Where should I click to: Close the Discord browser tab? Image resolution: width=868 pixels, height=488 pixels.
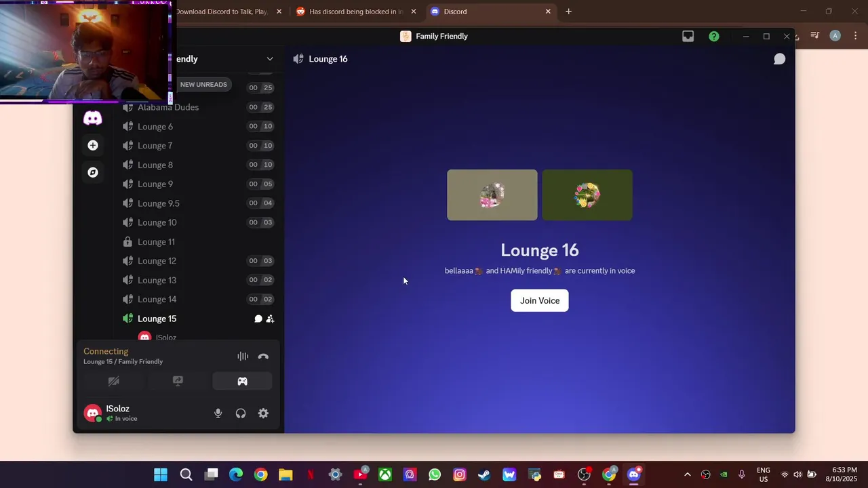point(548,12)
